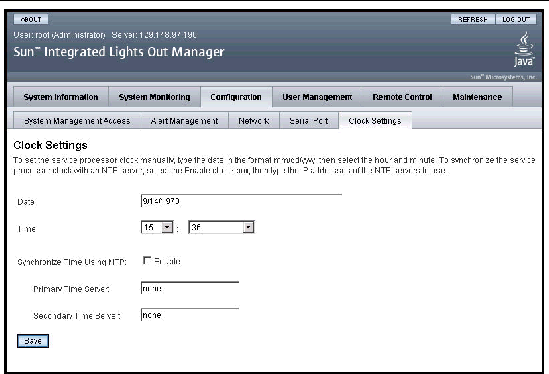The width and height of the screenshot is (549, 374).
Task: Open the System Monitoring tab
Action: pos(154,97)
